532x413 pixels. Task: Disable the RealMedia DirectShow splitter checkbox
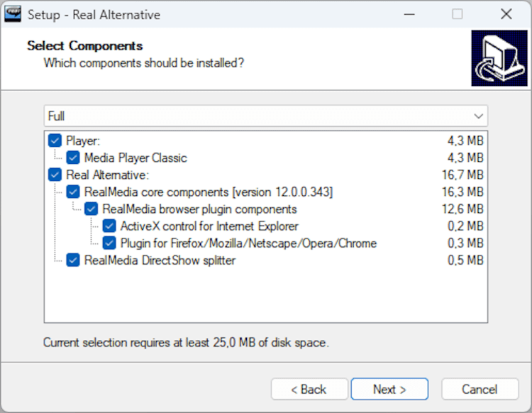[73, 260]
